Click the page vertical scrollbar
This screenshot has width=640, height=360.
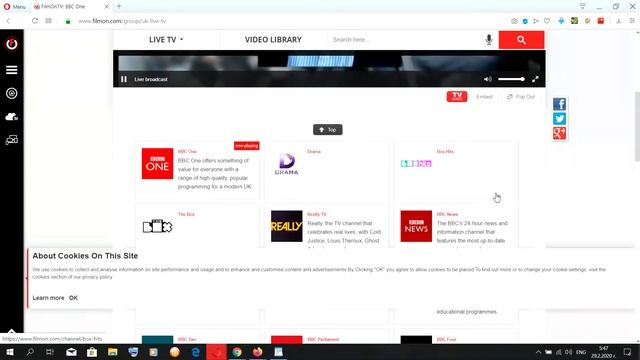[x=637, y=127]
